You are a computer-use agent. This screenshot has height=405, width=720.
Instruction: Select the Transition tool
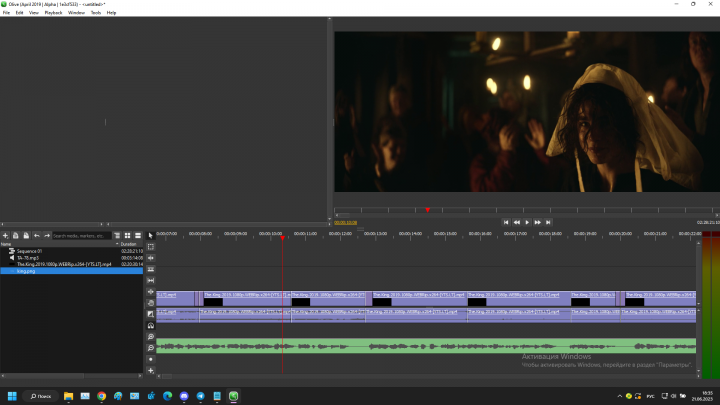[151, 314]
